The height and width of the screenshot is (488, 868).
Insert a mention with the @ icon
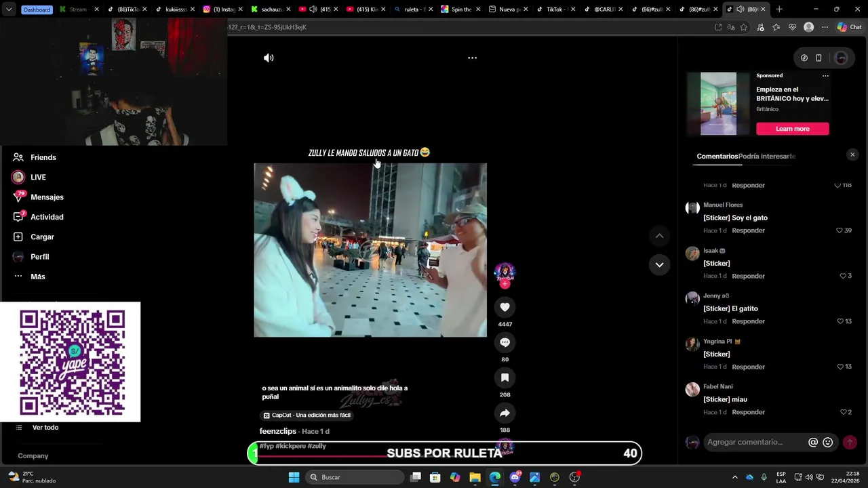click(x=813, y=443)
